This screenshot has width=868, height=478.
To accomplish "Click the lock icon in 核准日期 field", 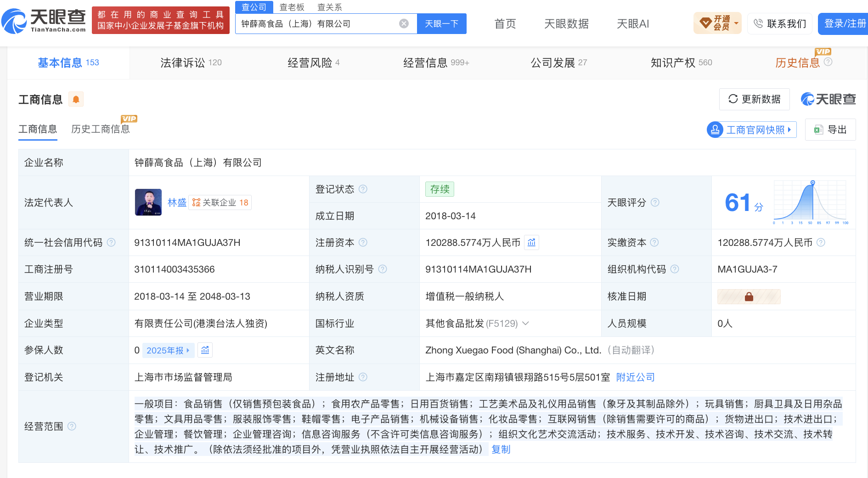I will 749,296.
